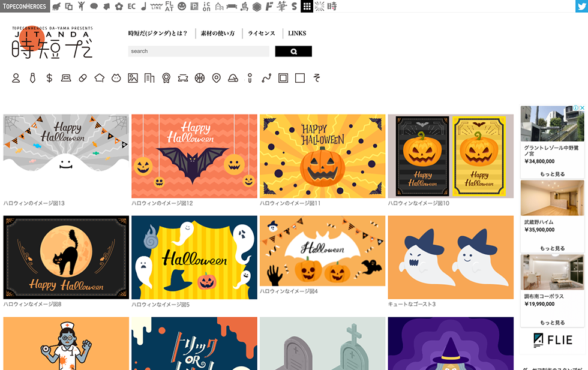The height and width of the screenshot is (370, 588).
Task: Open the LINKS page
Action: click(x=298, y=33)
